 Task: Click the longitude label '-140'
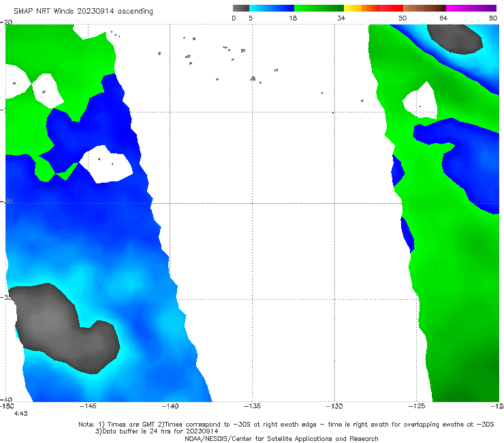170,406
